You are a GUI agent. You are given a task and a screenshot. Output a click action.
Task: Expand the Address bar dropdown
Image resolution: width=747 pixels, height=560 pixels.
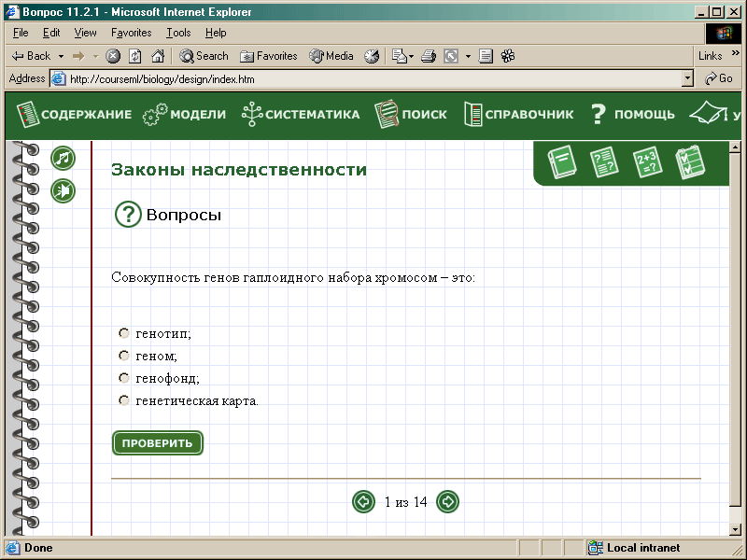[x=688, y=79]
